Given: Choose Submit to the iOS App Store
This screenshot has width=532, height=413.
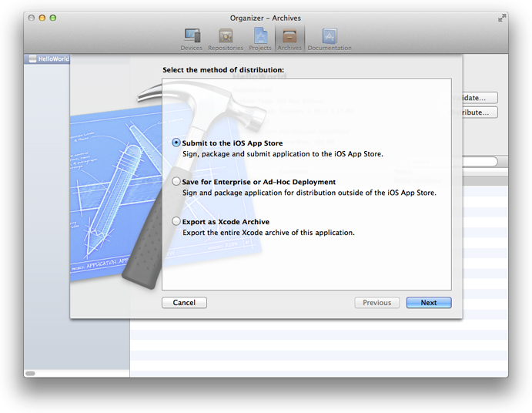Looking at the screenshot, I should tap(177, 143).
